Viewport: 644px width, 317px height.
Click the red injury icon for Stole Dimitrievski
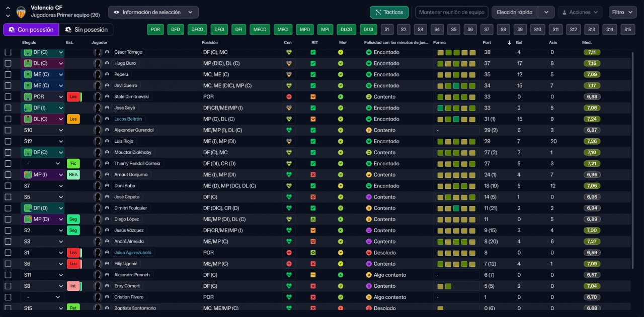coord(289,96)
